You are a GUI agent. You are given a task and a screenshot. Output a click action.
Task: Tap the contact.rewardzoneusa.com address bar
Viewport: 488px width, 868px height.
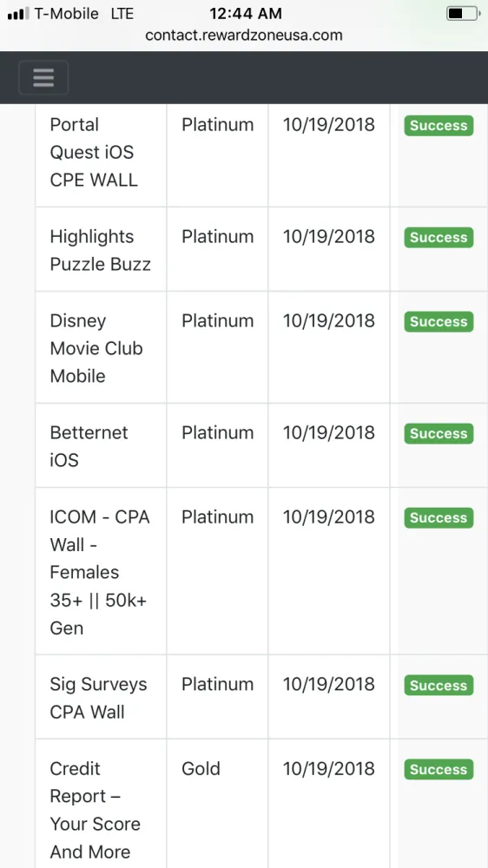[x=244, y=36]
